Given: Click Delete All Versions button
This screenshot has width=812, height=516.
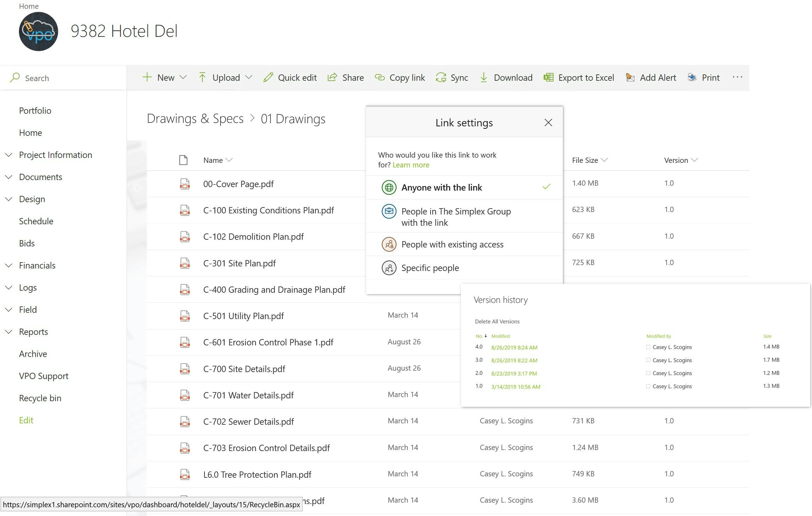Looking at the screenshot, I should (x=496, y=321).
